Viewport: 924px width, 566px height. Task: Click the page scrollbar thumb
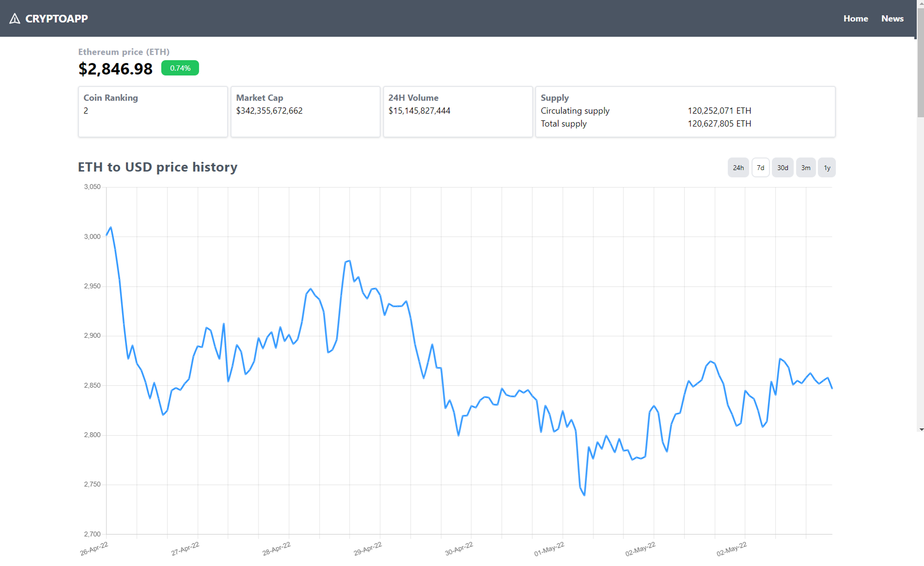pos(920,78)
